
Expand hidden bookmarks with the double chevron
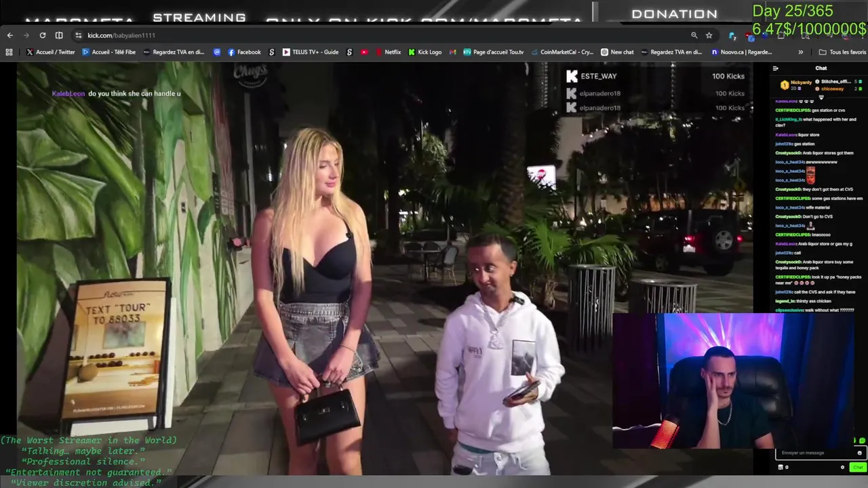[x=801, y=52]
